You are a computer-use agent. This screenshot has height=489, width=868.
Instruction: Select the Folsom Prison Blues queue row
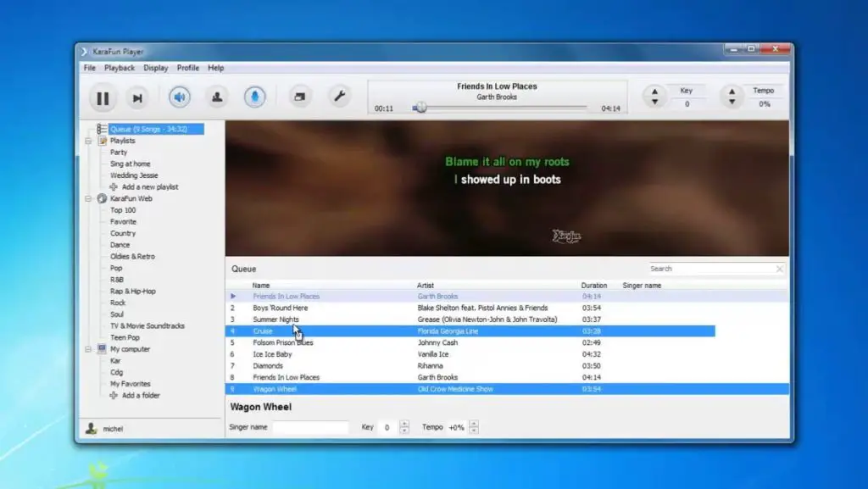pos(507,343)
